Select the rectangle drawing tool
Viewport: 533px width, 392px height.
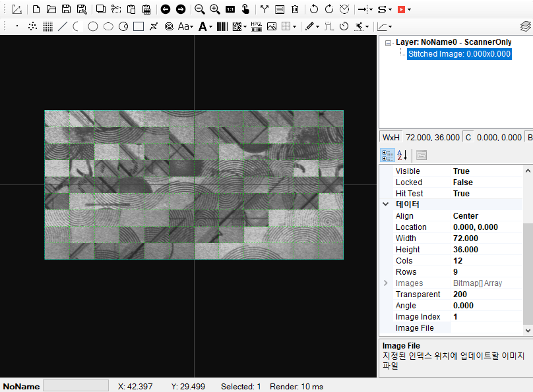[x=139, y=26]
